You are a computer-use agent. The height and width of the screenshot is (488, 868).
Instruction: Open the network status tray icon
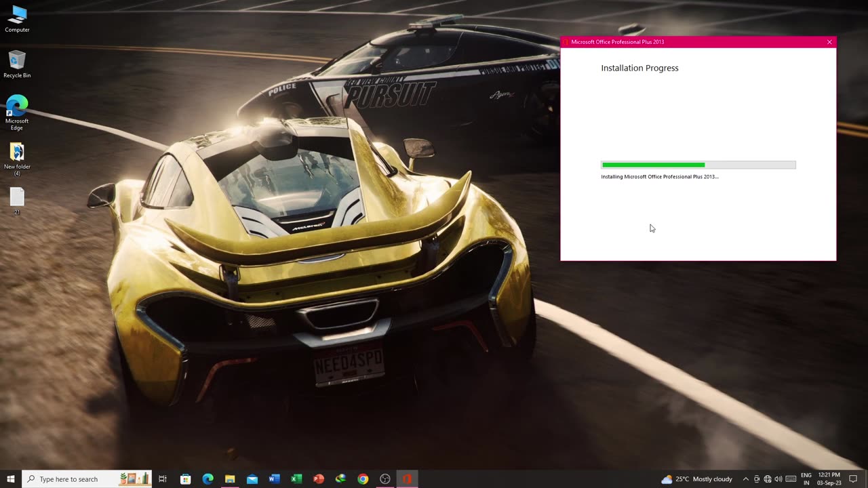pos(768,479)
